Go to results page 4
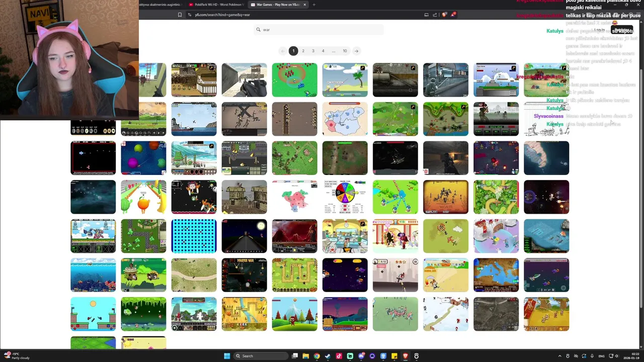Viewport: 644px width, 362px height. pyautogui.click(x=323, y=51)
